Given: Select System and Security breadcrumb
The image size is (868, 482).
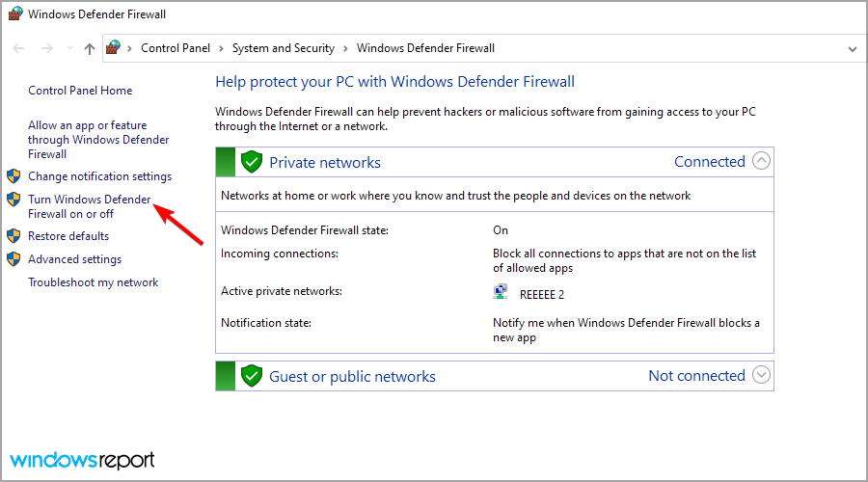Looking at the screenshot, I should 283,48.
